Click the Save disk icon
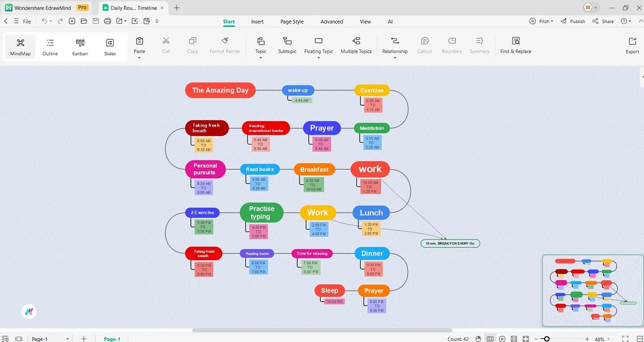 coord(96,21)
